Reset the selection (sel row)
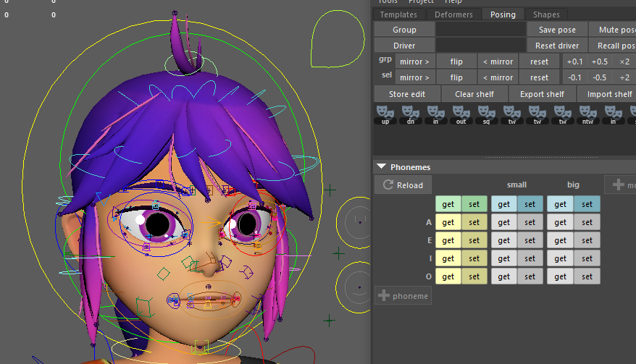636x364 pixels. click(x=539, y=77)
